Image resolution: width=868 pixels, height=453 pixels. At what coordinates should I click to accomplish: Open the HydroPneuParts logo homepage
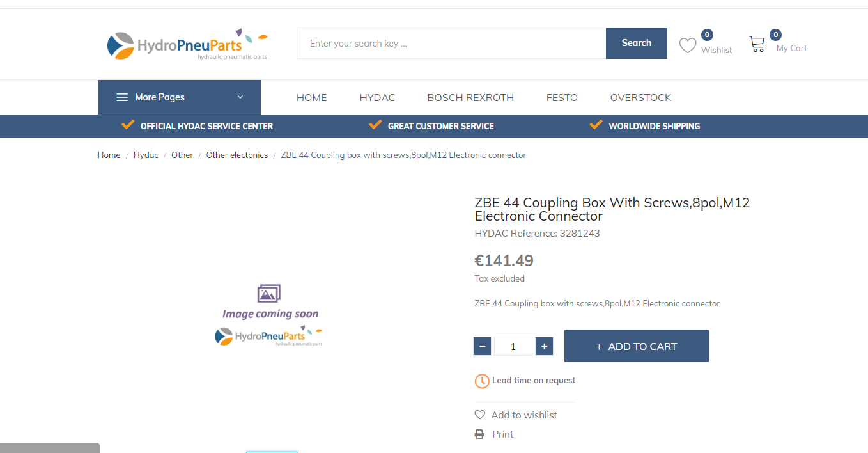pyautogui.click(x=187, y=45)
